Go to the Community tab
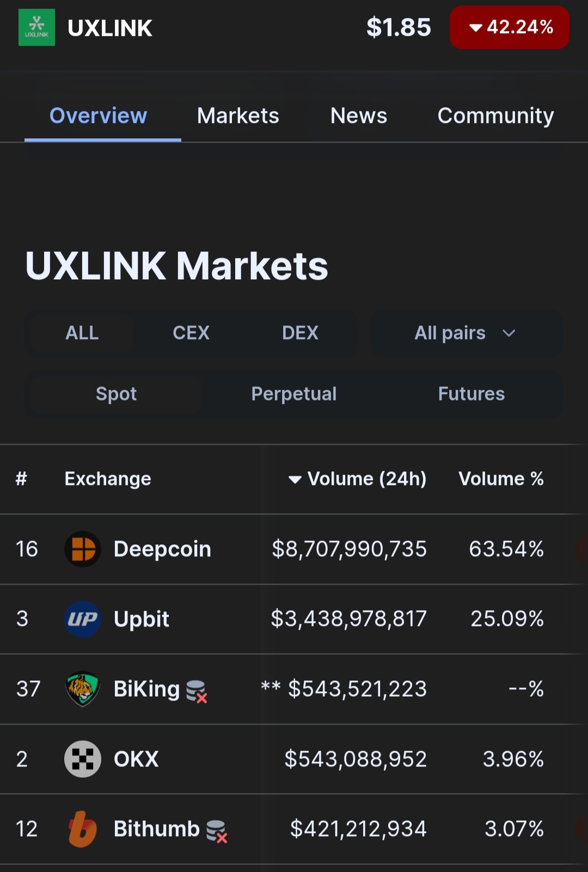 [x=495, y=116]
